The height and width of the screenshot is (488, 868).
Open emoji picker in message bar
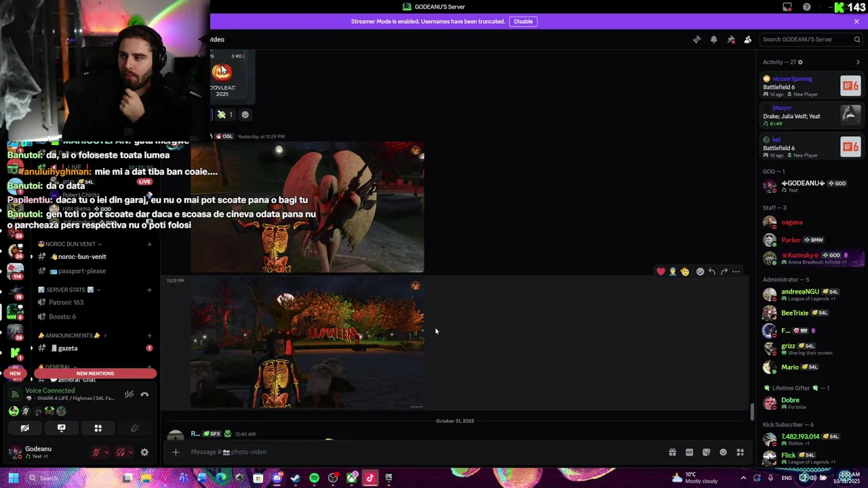[x=723, y=452]
